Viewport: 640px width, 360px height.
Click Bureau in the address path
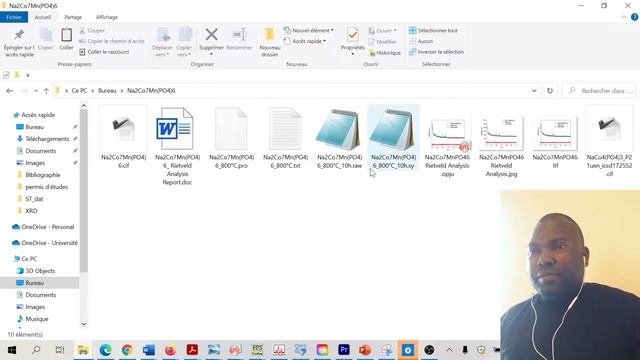(x=107, y=91)
